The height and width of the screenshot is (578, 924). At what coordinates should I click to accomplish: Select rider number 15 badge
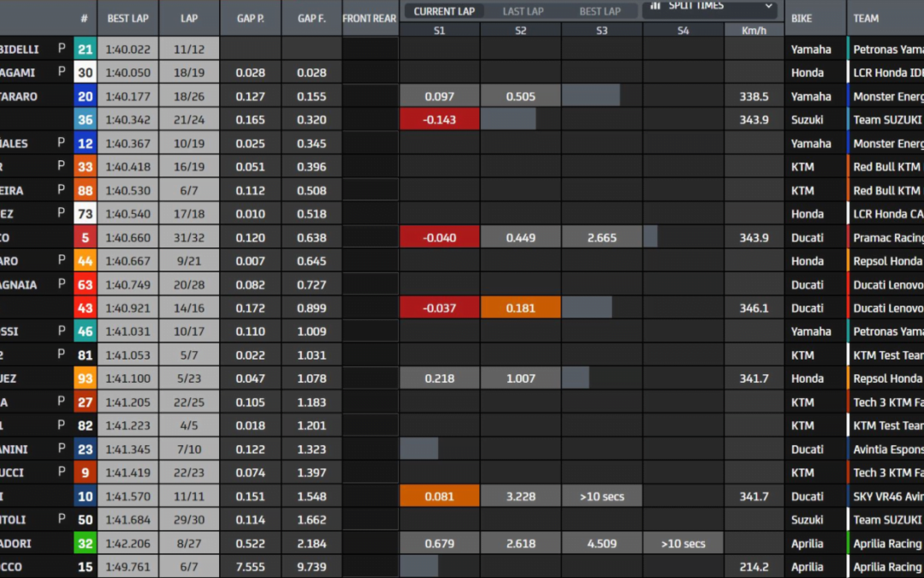85,567
